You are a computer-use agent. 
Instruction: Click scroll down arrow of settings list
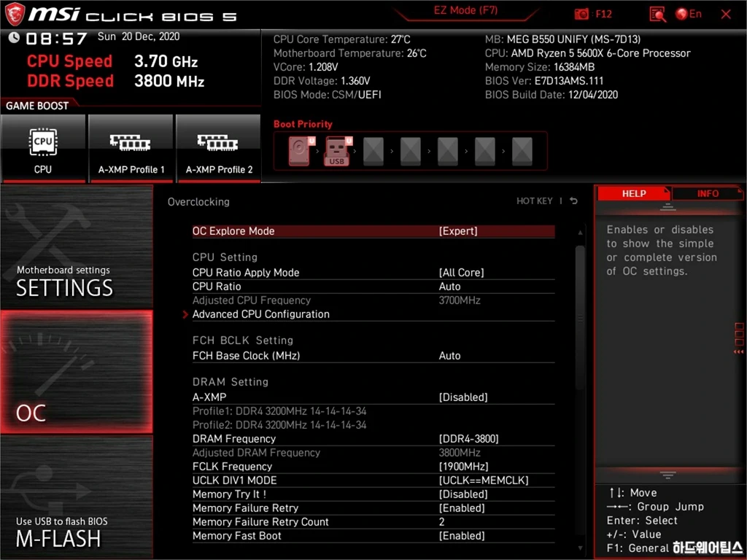coord(580,548)
